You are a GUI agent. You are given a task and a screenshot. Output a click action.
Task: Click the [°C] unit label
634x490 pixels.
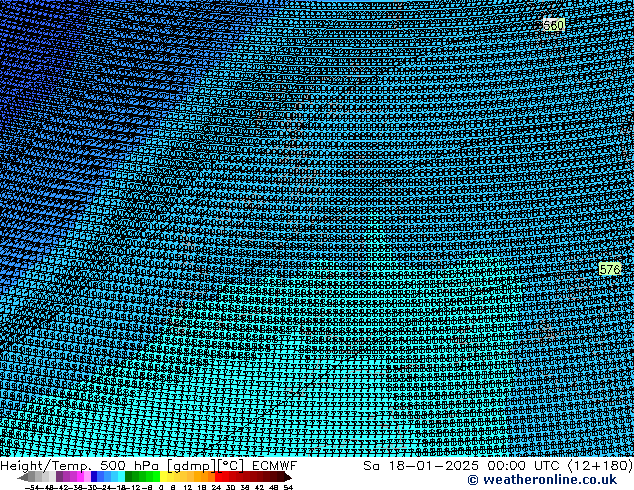tap(231, 466)
